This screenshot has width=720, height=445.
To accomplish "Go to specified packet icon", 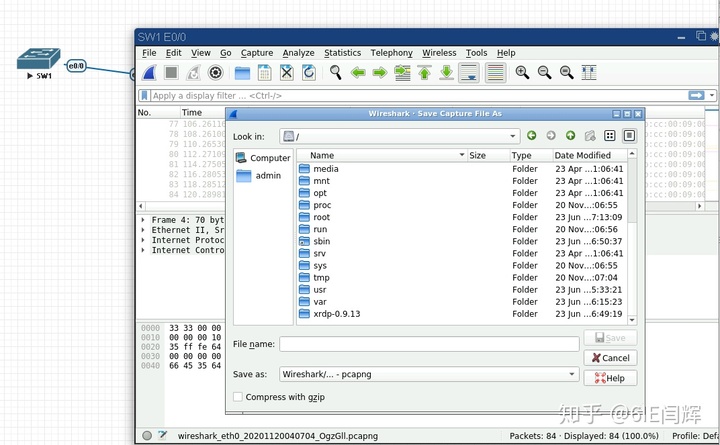I will coord(402,73).
